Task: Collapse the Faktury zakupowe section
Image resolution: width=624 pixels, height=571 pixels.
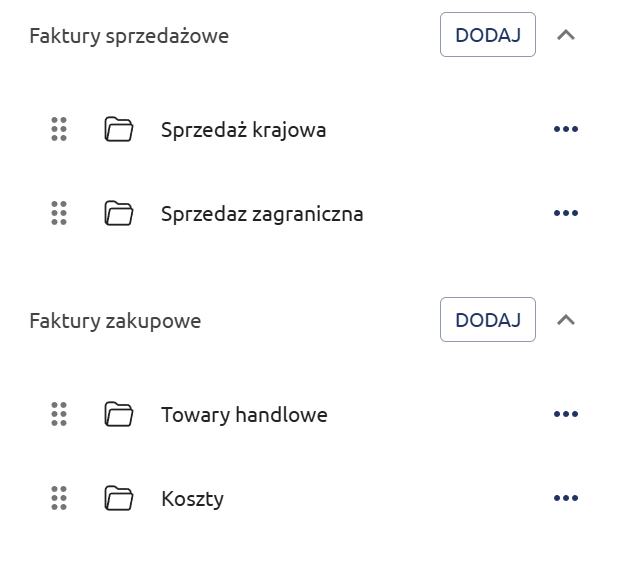Action: (x=566, y=320)
